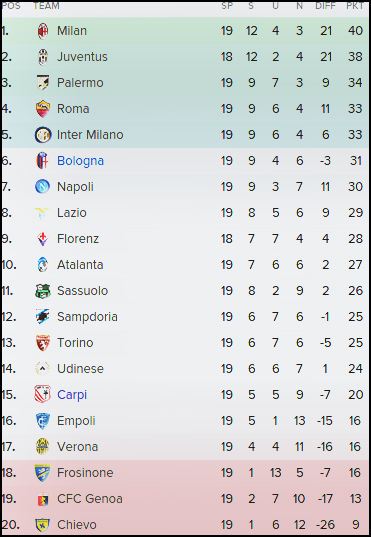The image size is (371, 537).
Task: Open the CFC Genoa badge icon
Action: [x=43, y=499]
